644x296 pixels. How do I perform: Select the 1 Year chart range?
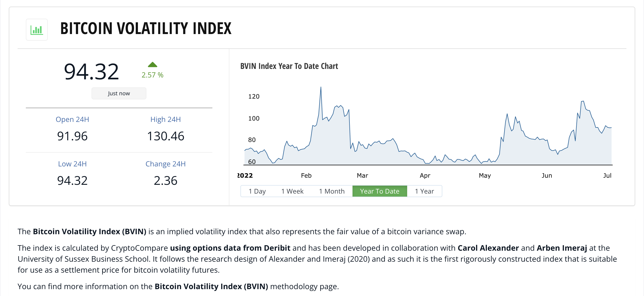pyautogui.click(x=424, y=191)
